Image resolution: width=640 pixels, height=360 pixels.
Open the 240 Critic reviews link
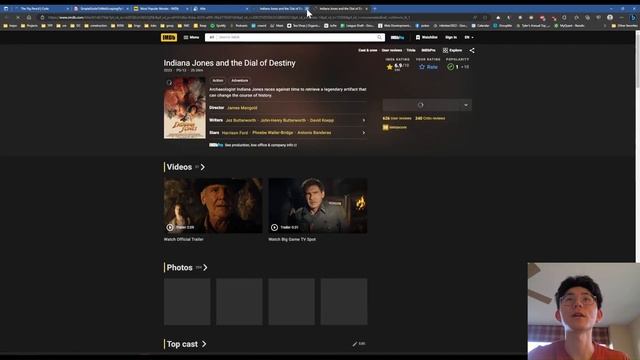pyautogui.click(x=430, y=118)
